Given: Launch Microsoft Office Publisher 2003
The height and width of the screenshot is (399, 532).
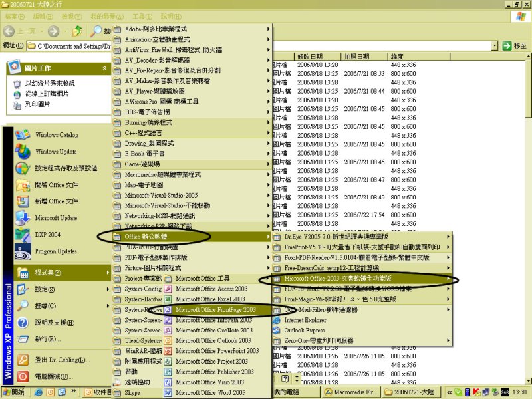Looking at the screenshot, I should pos(214,372).
